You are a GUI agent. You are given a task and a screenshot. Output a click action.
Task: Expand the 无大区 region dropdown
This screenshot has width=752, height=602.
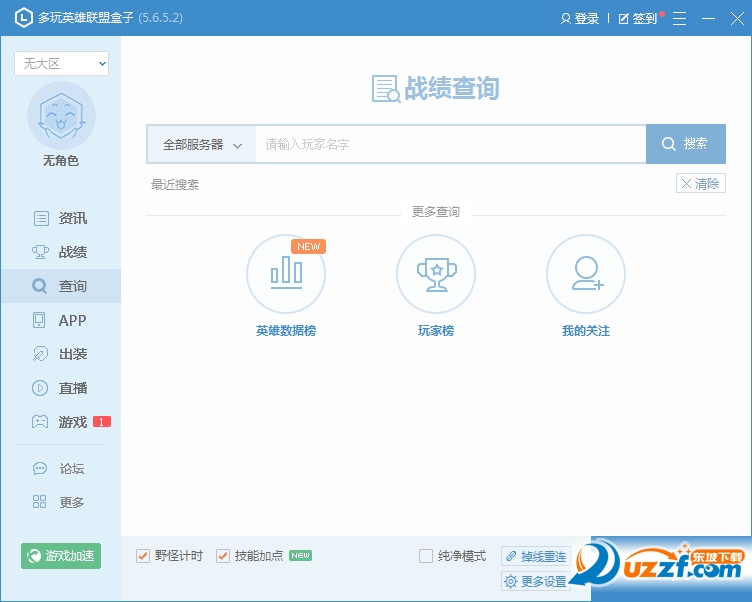[x=61, y=63]
